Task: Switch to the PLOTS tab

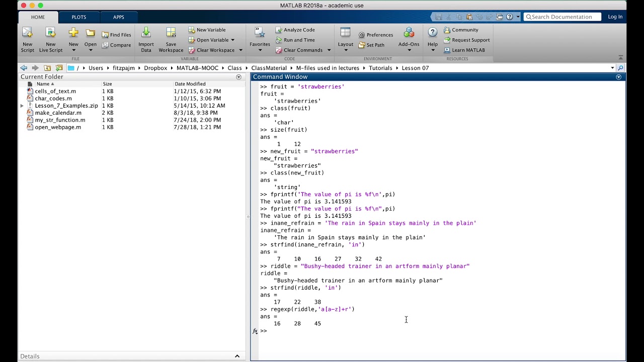Action: pos(78,17)
